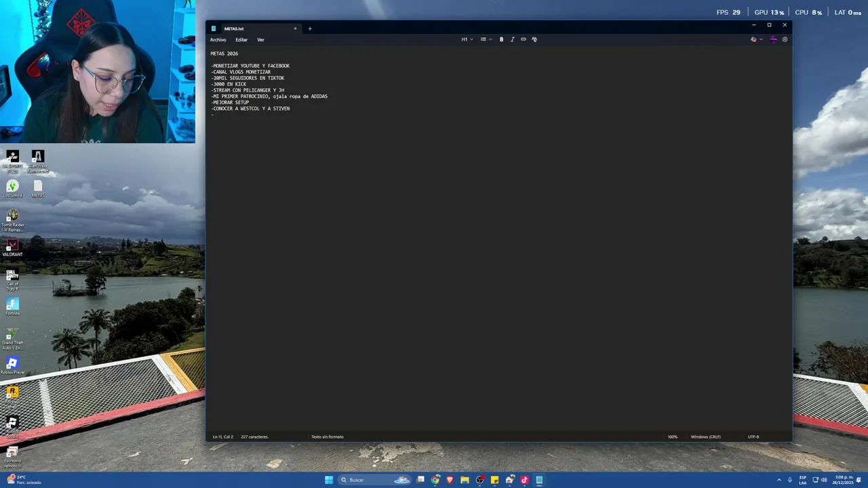Add a new Notepad tab
The height and width of the screenshot is (488, 868).
coord(310,28)
